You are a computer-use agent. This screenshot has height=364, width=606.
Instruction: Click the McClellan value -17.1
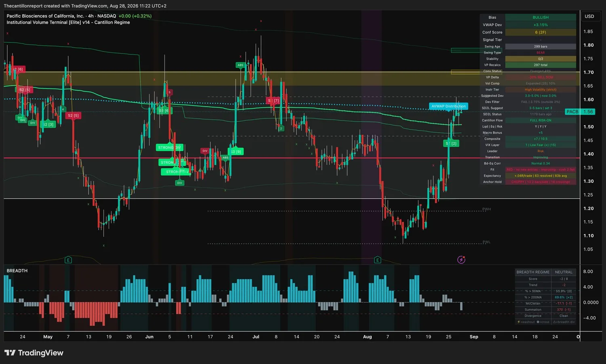click(564, 303)
